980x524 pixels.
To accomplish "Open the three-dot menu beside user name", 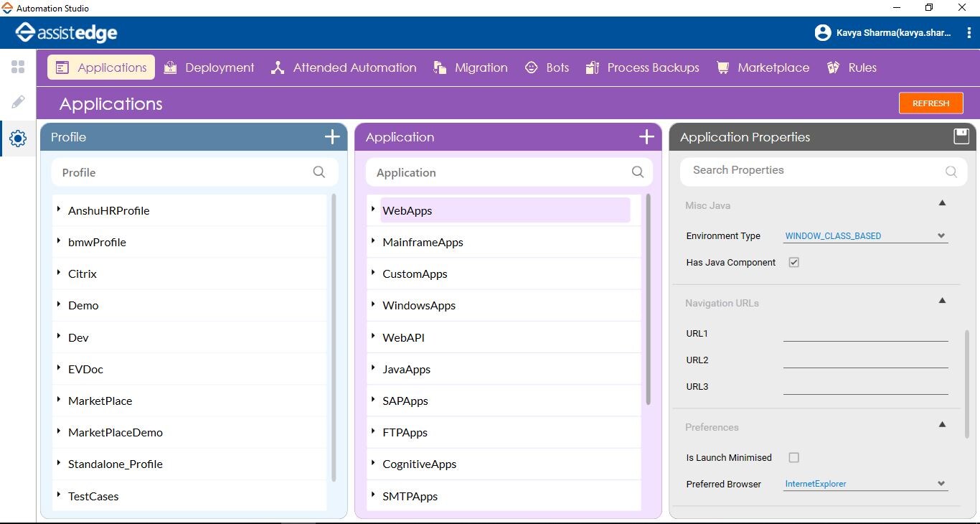I will point(969,33).
